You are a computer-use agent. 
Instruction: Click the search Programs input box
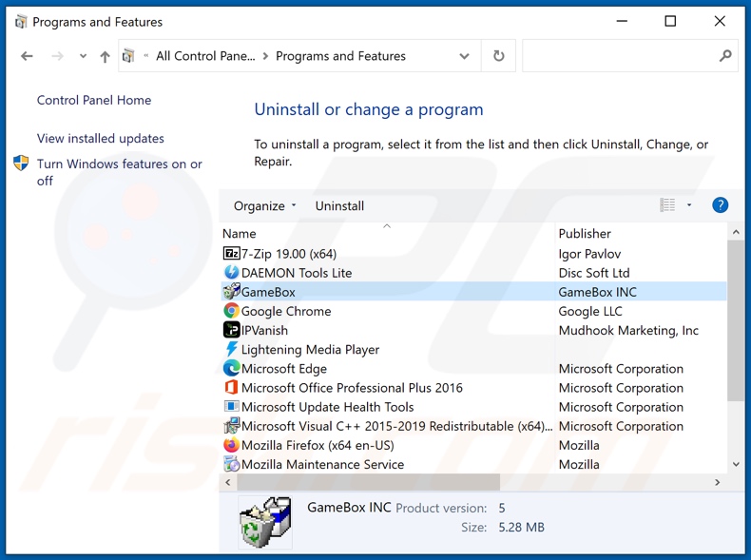[620, 56]
